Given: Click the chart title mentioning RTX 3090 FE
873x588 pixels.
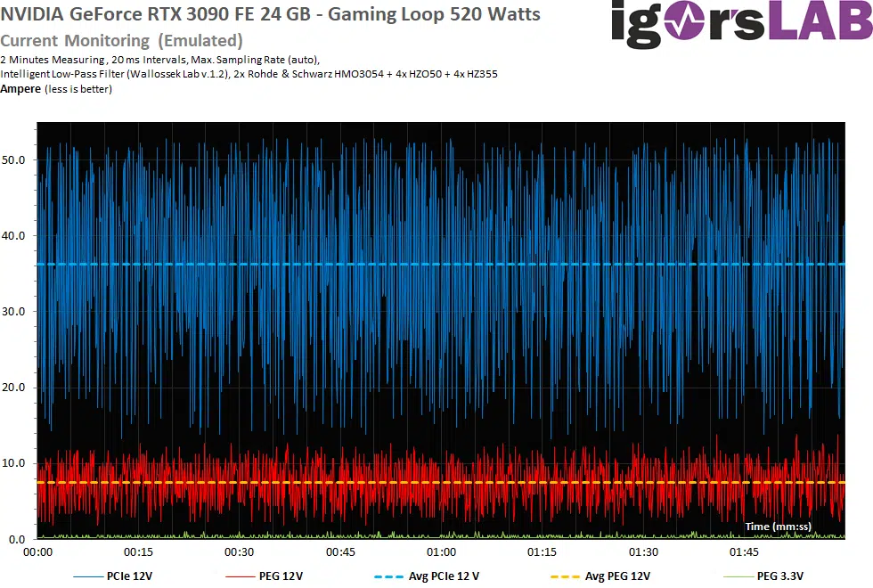Looking at the screenshot, I should pos(271,13).
